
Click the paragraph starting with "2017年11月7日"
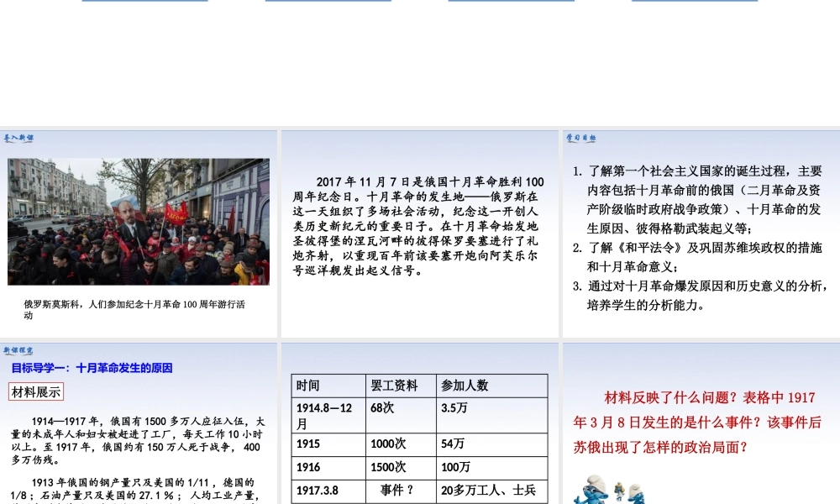click(419, 222)
